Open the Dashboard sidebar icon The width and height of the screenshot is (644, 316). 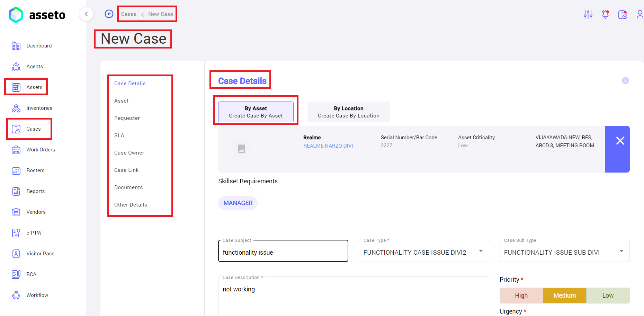(16, 46)
